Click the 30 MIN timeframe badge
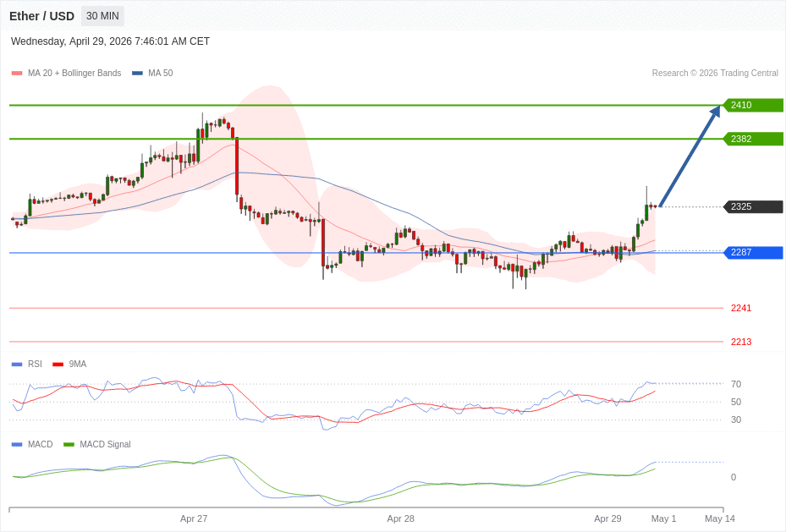 [102, 16]
